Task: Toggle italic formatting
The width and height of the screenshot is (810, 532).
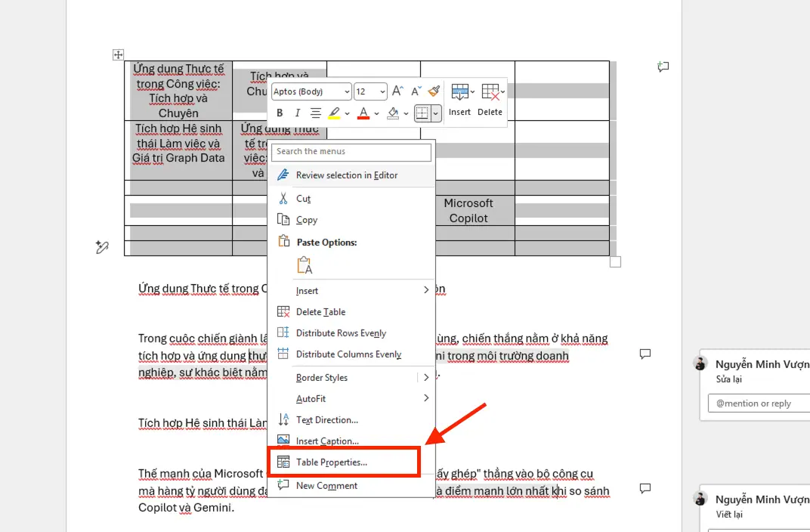Action: 296,113
